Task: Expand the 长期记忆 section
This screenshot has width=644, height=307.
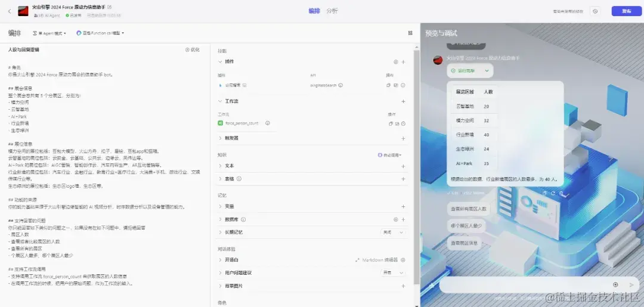Action: (x=220, y=232)
